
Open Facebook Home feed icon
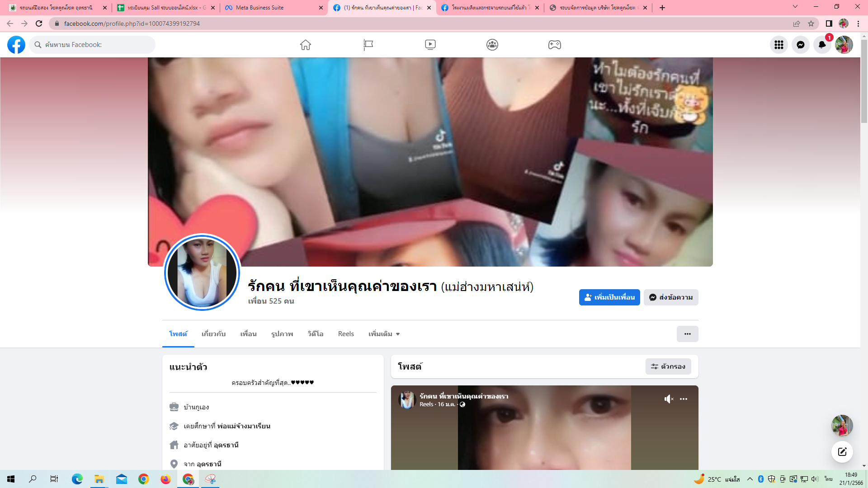click(306, 45)
